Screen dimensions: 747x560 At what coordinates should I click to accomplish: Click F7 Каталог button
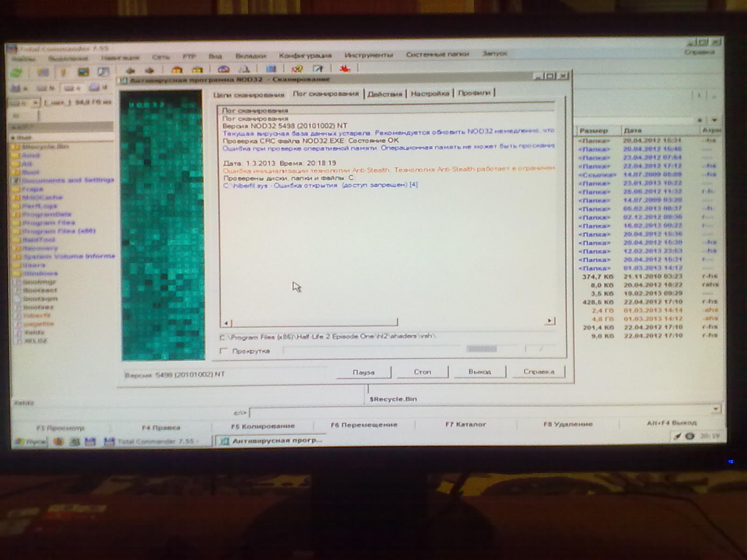tap(465, 425)
